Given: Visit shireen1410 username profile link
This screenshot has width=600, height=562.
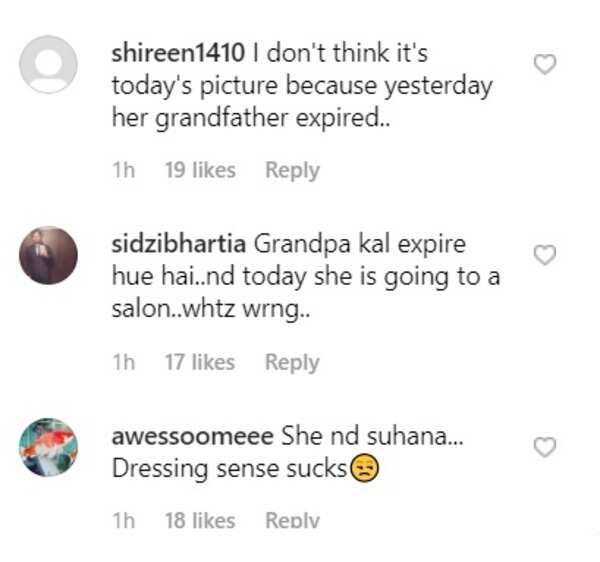Looking at the screenshot, I should pyautogui.click(x=178, y=52).
